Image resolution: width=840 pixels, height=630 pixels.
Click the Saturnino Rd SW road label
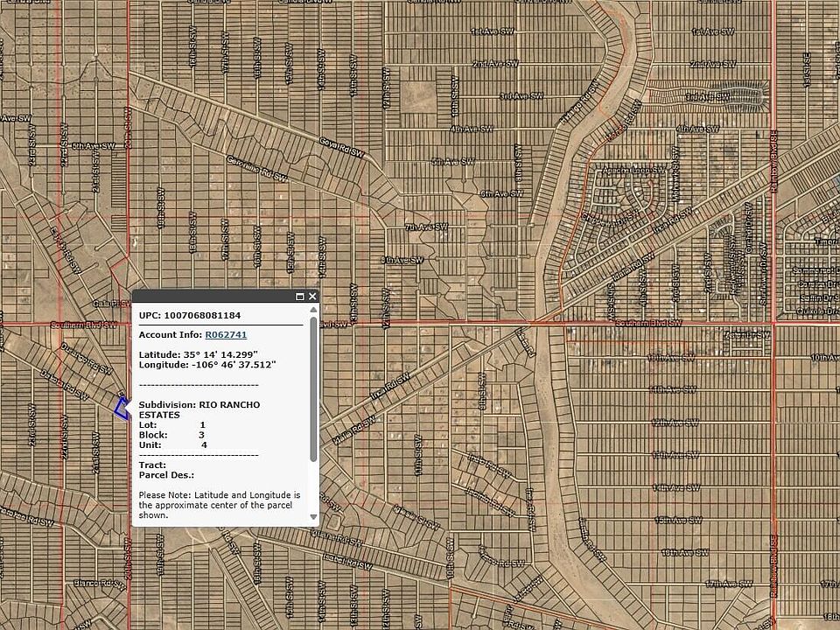pyautogui.click(x=255, y=167)
